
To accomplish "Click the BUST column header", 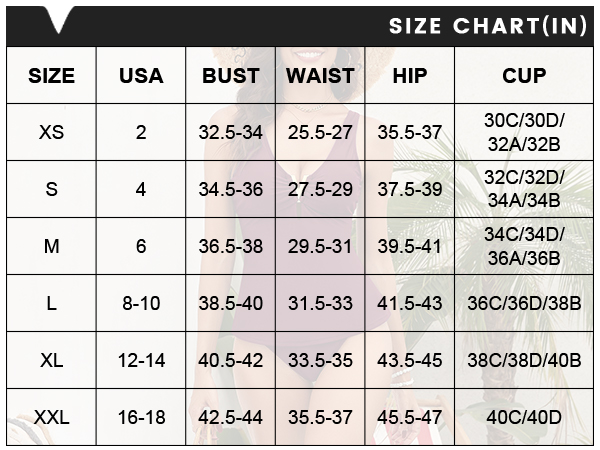I will [231, 76].
